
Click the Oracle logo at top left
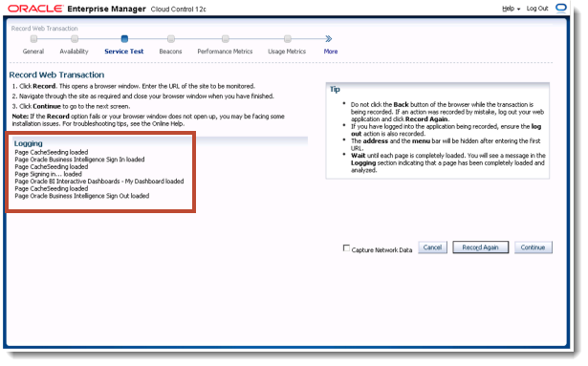click(35, 9)
